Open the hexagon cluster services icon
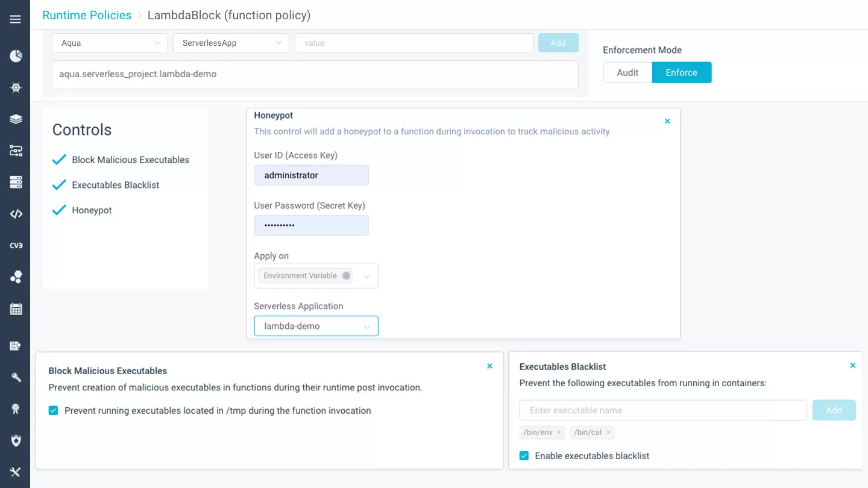The height and width of the screenshot is (488, 868). click(x=16, y=277)
